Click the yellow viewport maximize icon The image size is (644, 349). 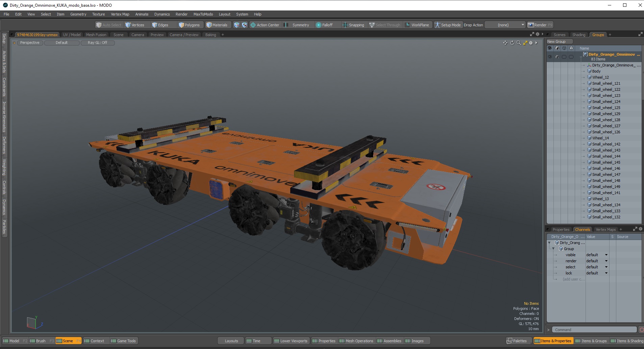coord(525,43)
